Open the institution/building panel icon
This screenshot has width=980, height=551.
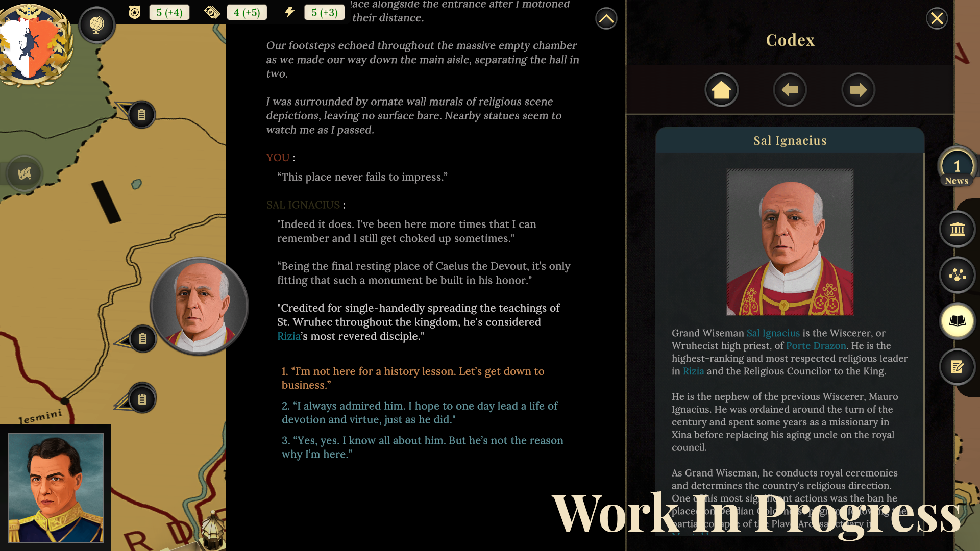tap(958, 229)
